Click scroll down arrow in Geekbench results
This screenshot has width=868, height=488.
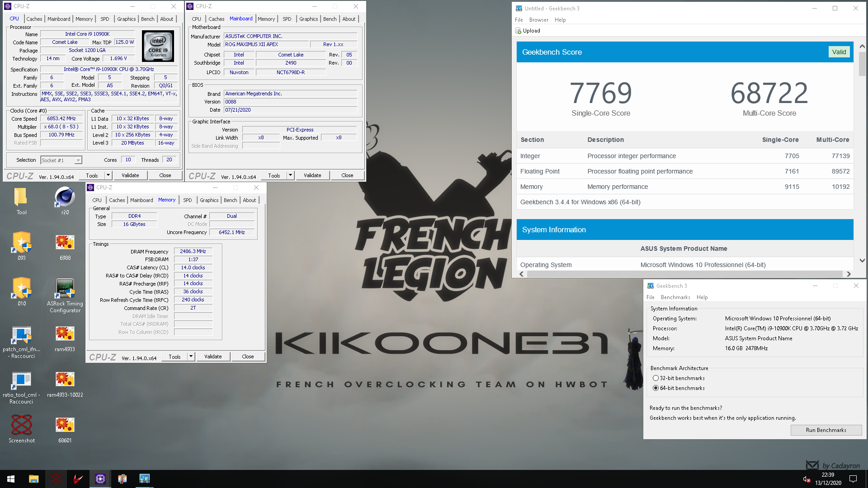pyautogui.click(x=862, y=260)
